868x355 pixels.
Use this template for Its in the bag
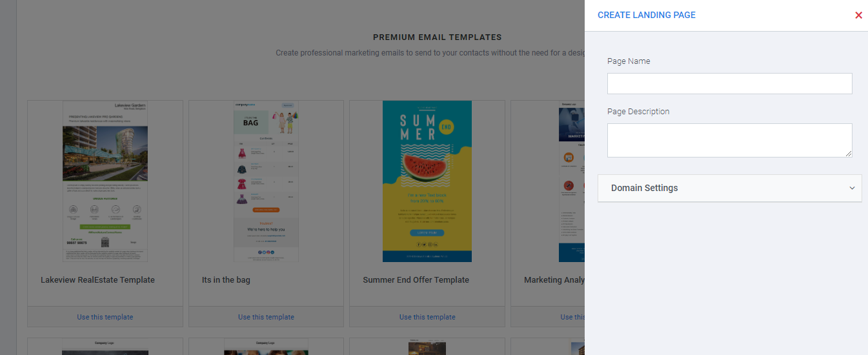pos(266,317)
